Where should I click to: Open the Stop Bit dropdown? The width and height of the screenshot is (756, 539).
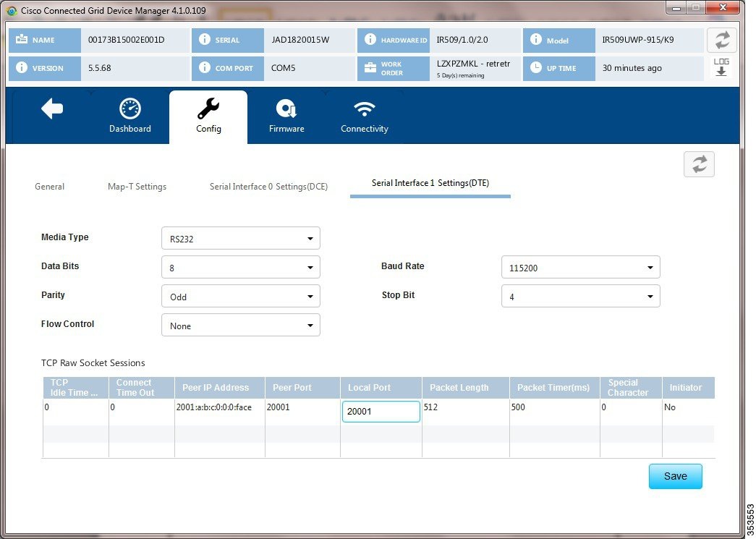580,296
